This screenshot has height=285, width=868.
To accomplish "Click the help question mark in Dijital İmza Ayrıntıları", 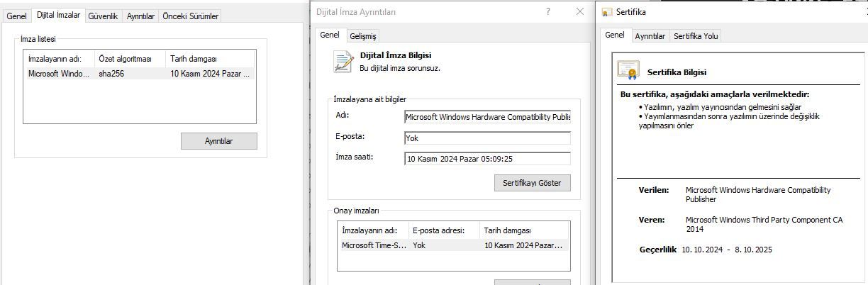I will (x=547, y=11).
